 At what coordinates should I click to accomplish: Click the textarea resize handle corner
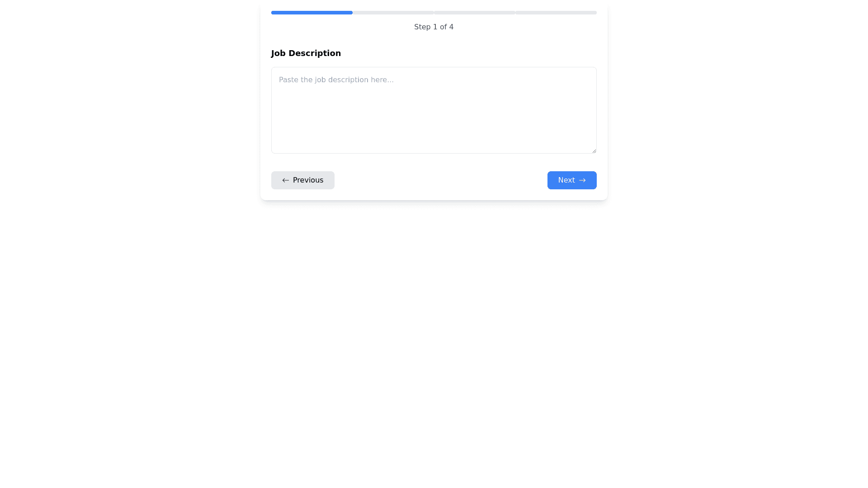[x=594, y=150]
